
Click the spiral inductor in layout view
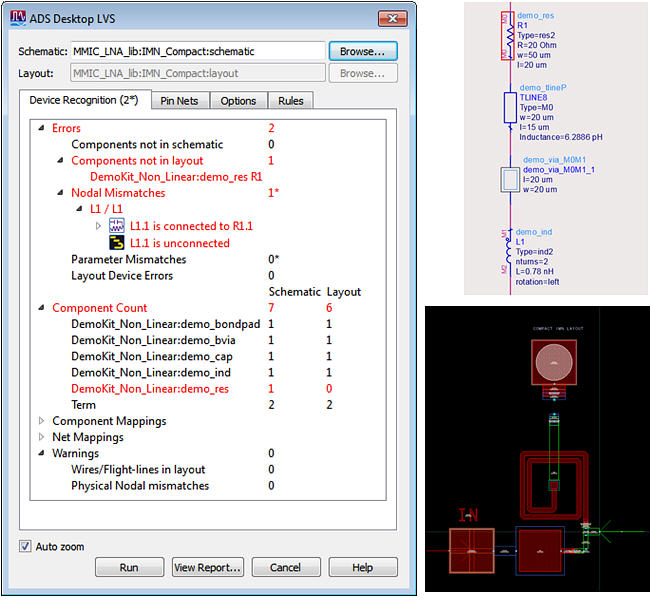point(554,485)
